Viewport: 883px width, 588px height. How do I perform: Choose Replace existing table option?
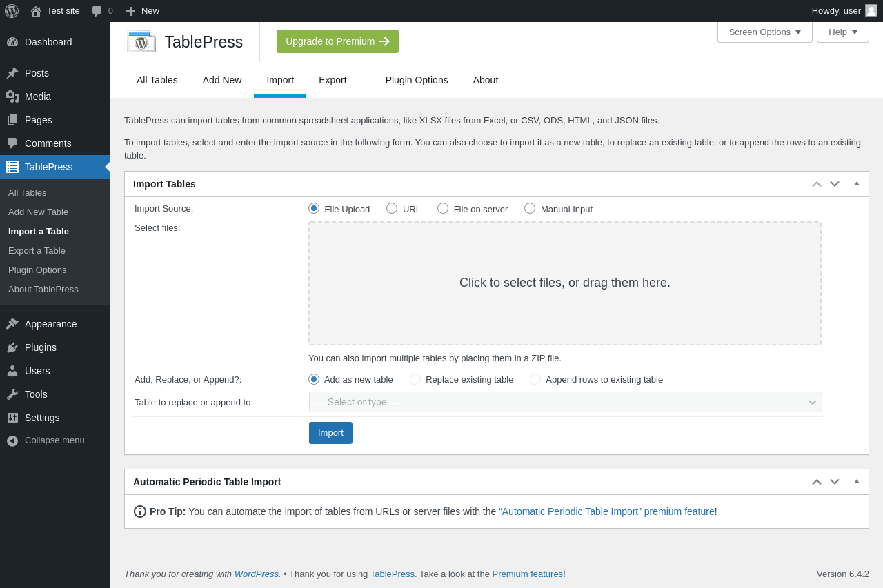point(415,379)
